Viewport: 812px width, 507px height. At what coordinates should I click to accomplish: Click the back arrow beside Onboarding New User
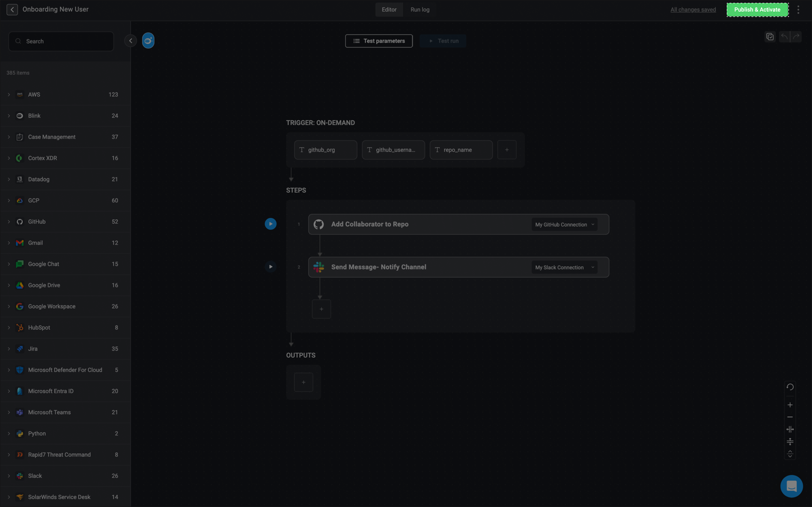click(x=12, y=9)
